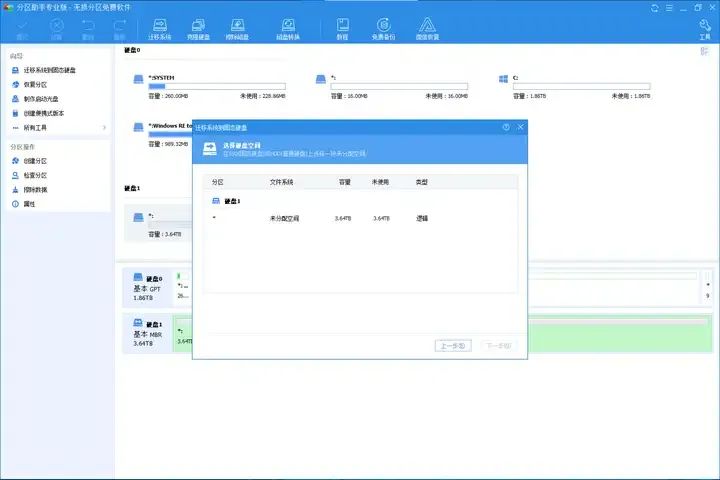The height and width of the screenshot is (480, 720).
Task: Click the 撤销 (Undo) arrow toolbar icon
Action: 88,29
